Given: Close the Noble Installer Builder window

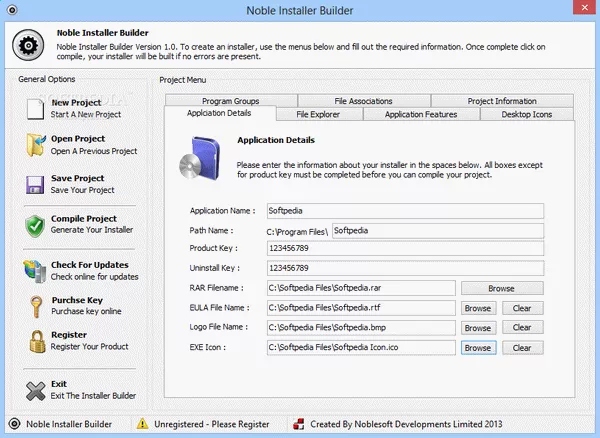Looking at the screenshot, I should (585, 7).
